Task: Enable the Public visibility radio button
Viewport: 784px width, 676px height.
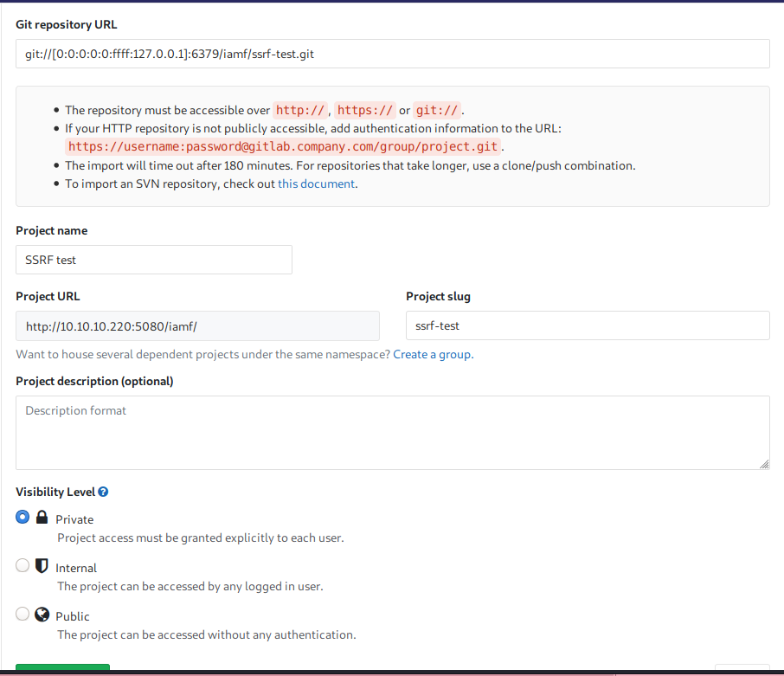Action: (22, 615)
